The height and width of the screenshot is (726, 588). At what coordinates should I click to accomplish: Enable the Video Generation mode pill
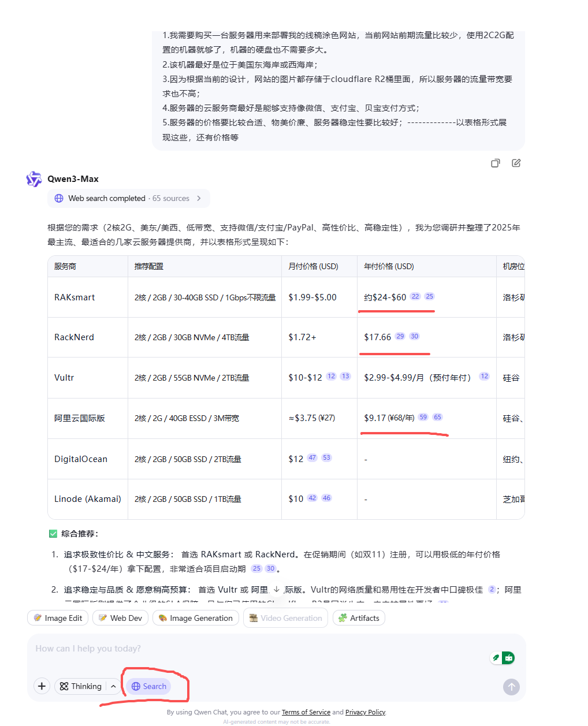tap(285, 617)
